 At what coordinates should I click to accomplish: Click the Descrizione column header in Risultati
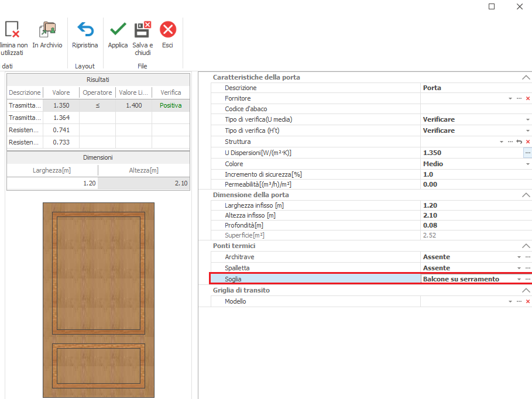tap(25, 92)
